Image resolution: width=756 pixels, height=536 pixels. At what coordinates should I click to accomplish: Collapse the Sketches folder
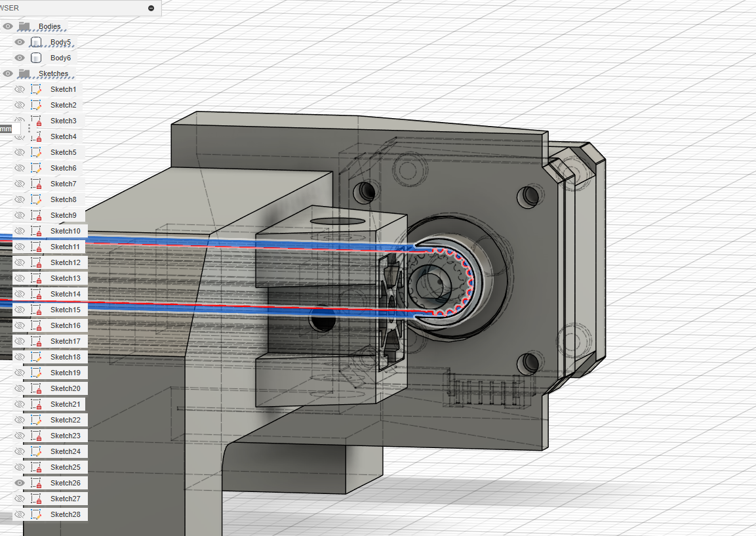(x=24, y=73)
